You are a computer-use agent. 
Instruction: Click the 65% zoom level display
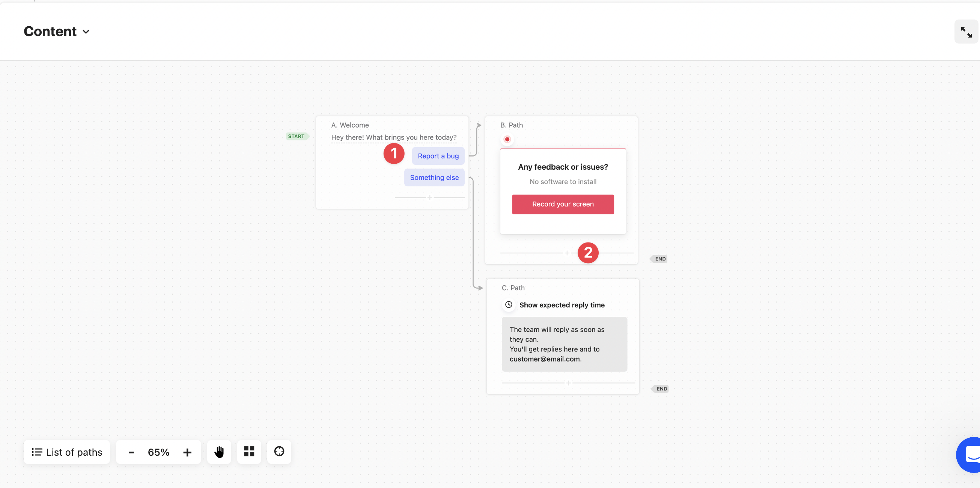coord(158,452)
